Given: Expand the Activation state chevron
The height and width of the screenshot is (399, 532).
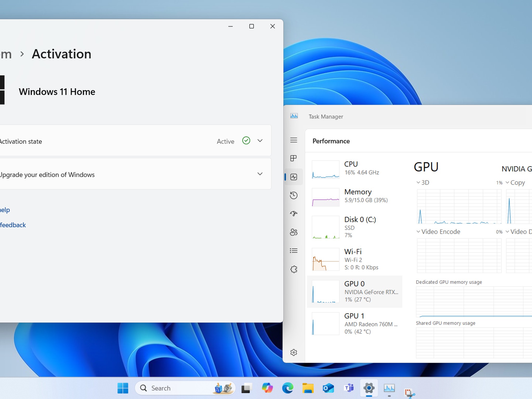Looking at the screenshot, I should pos(260,141).
